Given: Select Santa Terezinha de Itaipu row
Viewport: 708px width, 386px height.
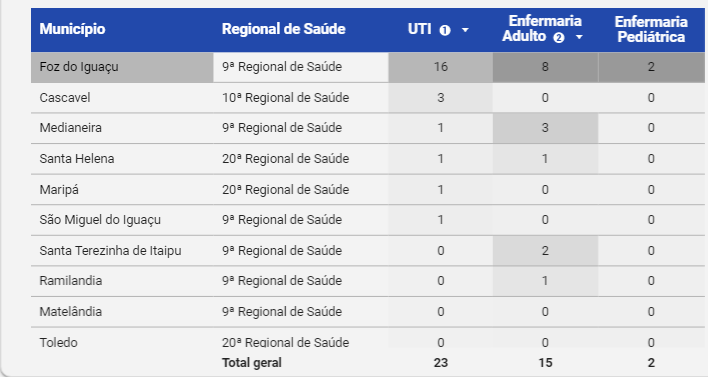Looking at the screenshot, I should (x=368, y=251).
